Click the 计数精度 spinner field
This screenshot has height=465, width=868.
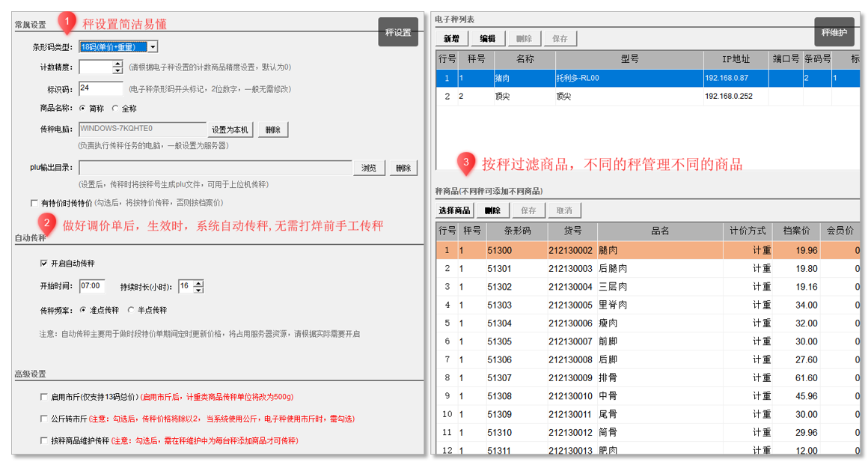[100, 67]
